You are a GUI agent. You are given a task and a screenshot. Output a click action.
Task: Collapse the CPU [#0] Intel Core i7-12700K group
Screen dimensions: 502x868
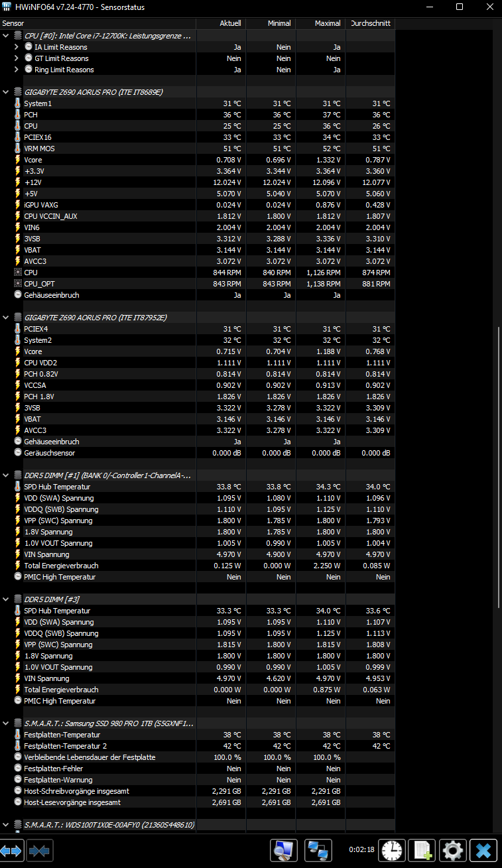point(6,36)
